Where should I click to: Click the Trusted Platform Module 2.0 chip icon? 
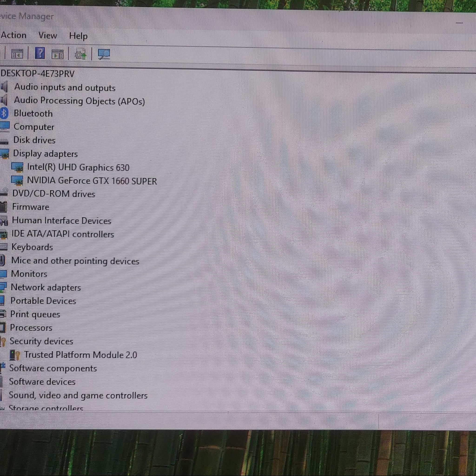tap(15, 355)
